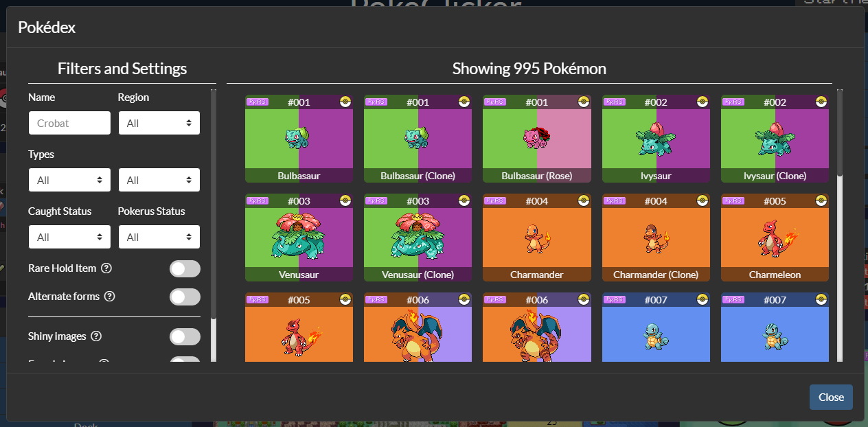Click the Venusaur sprite
868x427 pixels.
(x=299, y=236)
